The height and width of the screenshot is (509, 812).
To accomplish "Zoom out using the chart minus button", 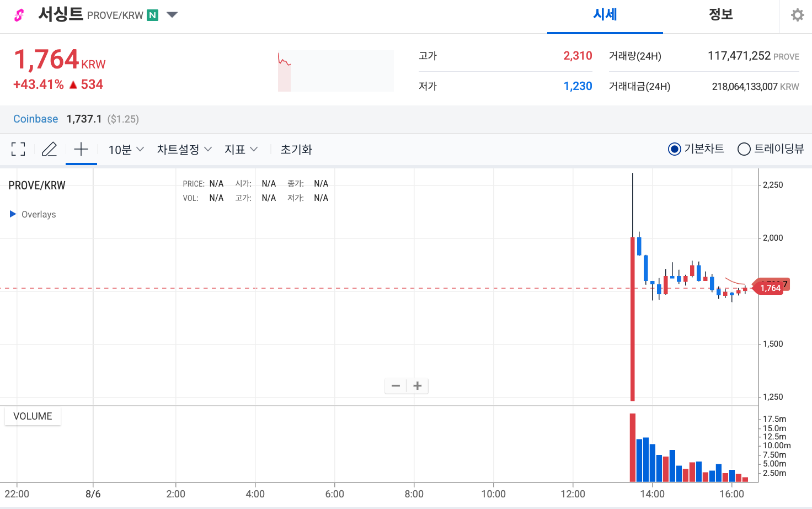I will 396,385.
